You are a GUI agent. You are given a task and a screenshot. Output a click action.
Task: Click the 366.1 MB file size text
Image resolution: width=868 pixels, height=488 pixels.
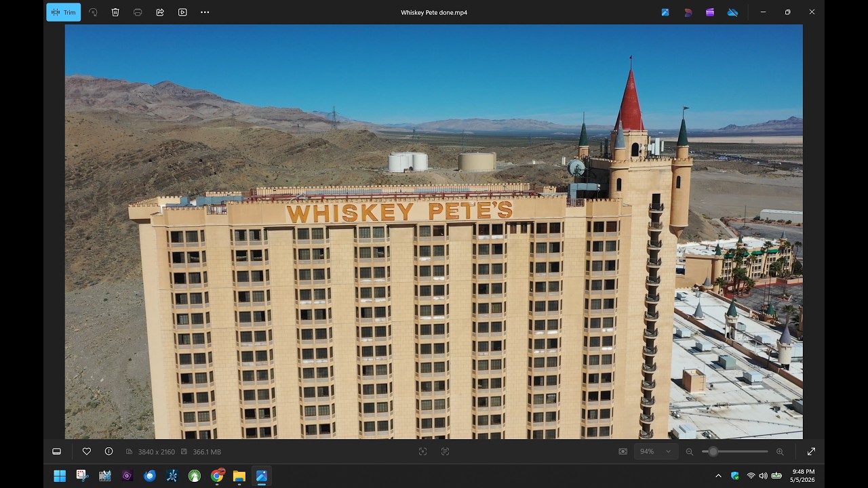[x=207, y=452]
